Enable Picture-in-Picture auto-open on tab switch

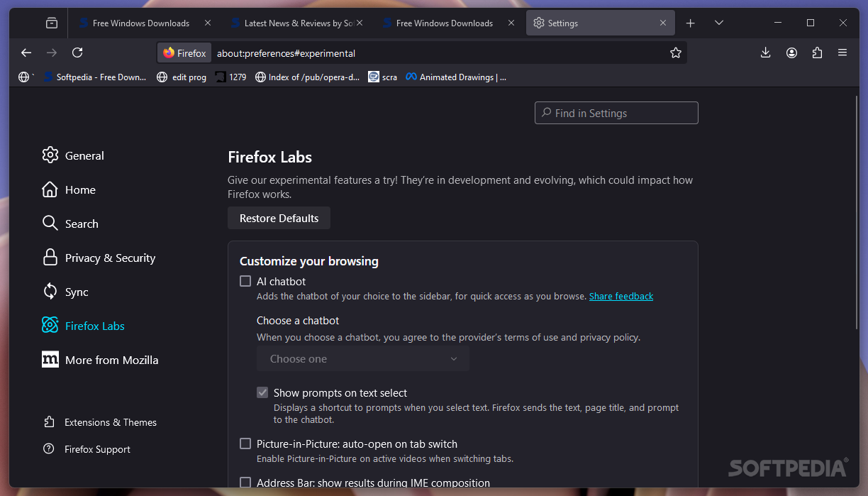[245, 443]
